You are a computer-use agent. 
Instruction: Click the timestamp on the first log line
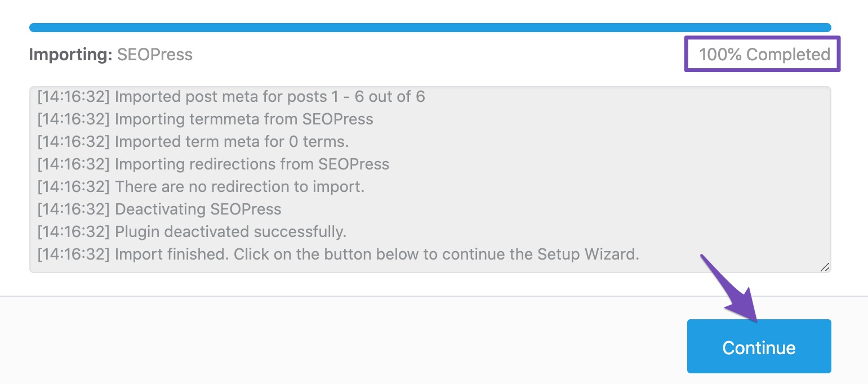click(74, 97)
